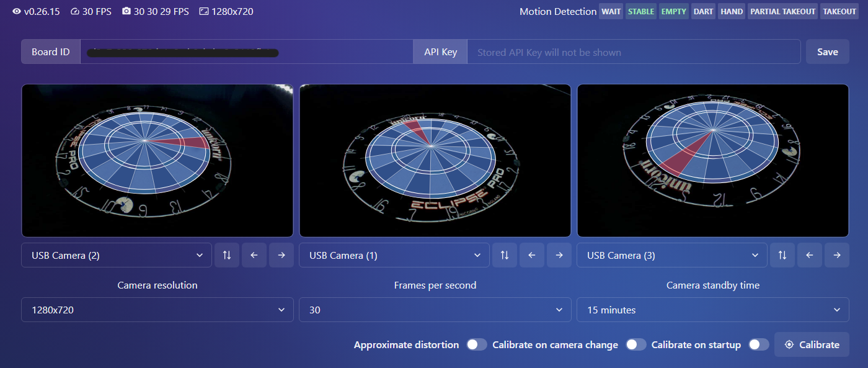868x368 pixels.
Task: Open the USB Camera (3) source dropdown
Action: pos(672,255)
